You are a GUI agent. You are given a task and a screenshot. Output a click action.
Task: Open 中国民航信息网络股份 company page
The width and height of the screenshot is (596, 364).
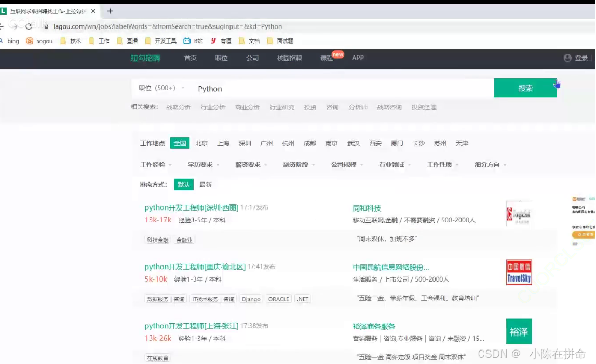[391, 267]
